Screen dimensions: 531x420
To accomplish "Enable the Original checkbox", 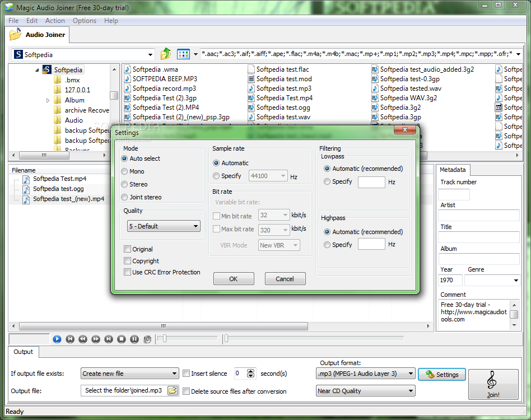I will (127, 249).
